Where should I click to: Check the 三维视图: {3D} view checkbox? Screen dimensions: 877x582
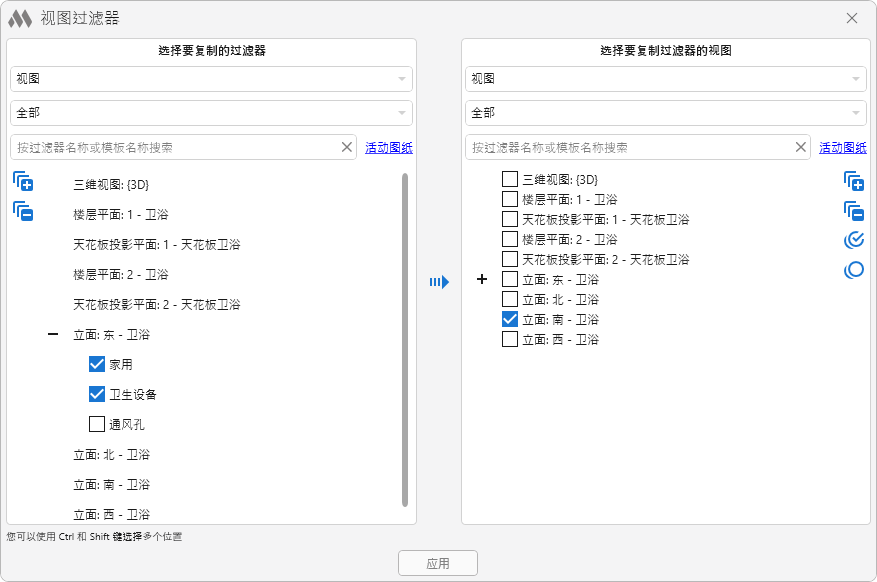[x=510, y=179]
